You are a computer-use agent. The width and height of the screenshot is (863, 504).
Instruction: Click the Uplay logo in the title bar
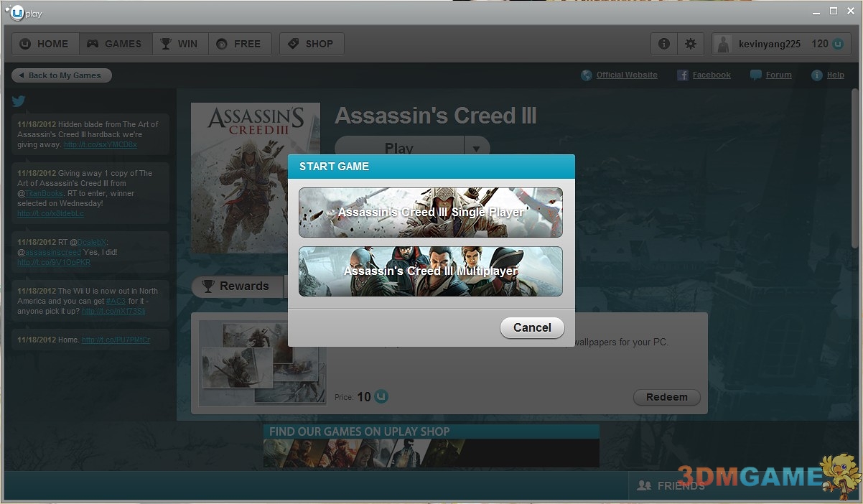coord(23,12)
